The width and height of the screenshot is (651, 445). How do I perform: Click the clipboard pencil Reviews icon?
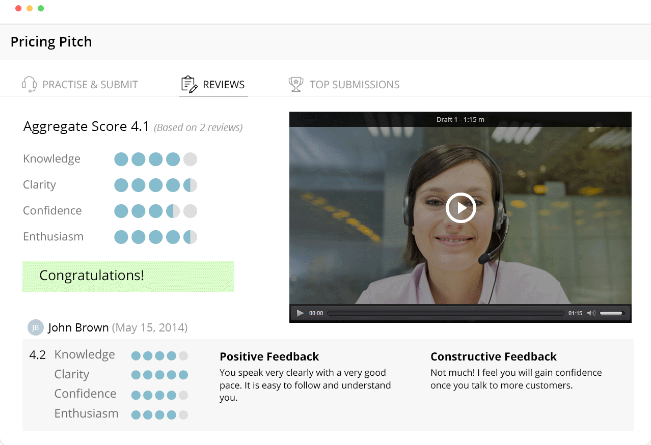pos(189,84)
